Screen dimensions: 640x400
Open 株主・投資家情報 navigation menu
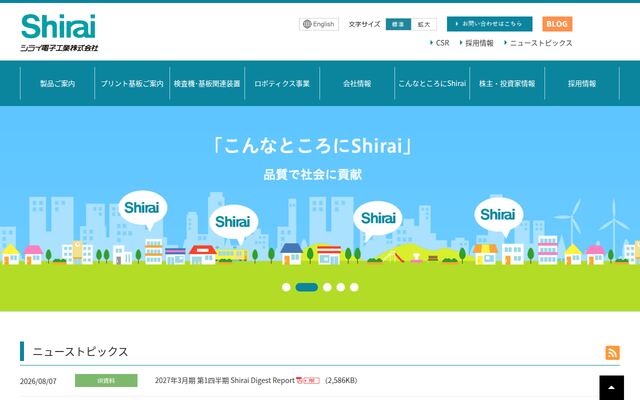(x=507, y=83)
